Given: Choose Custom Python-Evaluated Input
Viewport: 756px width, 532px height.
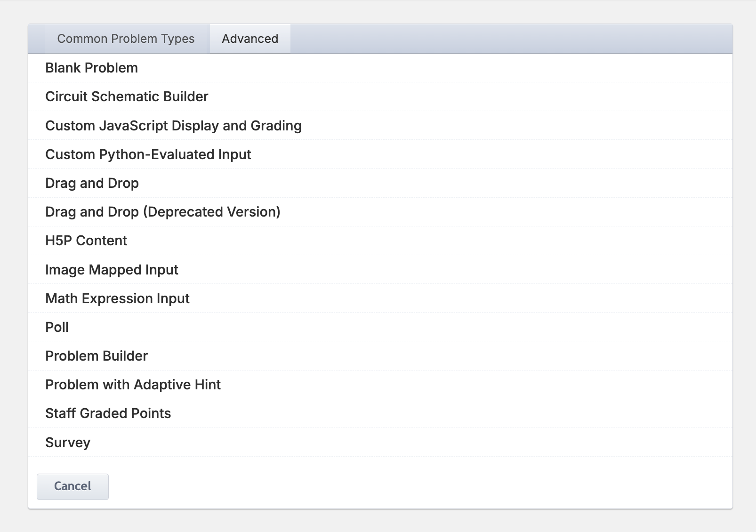Looking at the screenshot, I should (x=148, y=154).
